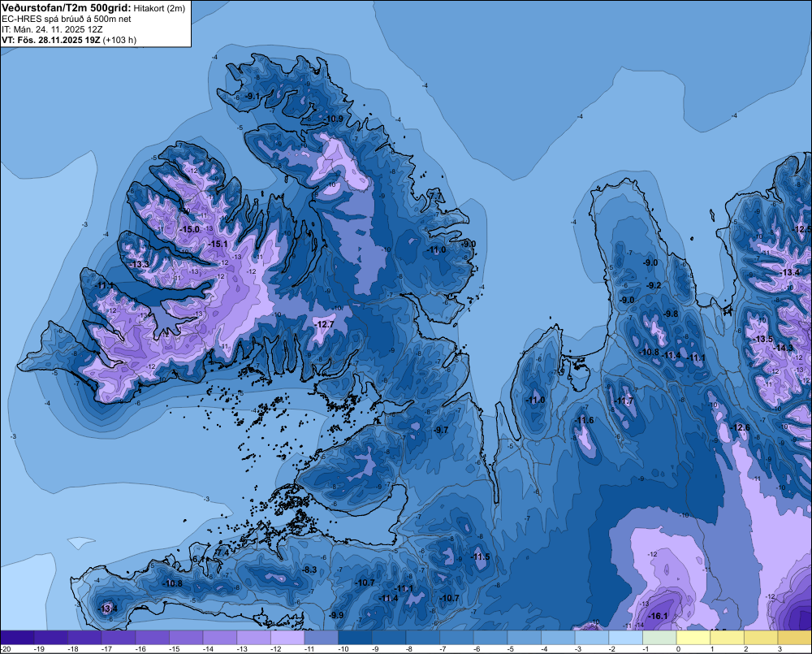This screenshot has width=812, height=654.
Task: Click the -12.7 temperature label
Action: [x=324, y=324]
